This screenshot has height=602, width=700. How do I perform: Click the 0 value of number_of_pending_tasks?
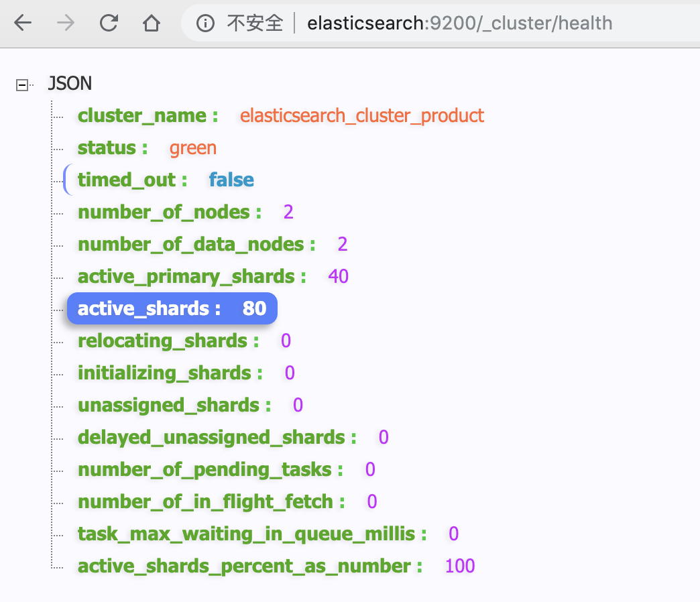click(x=370, y=469)
